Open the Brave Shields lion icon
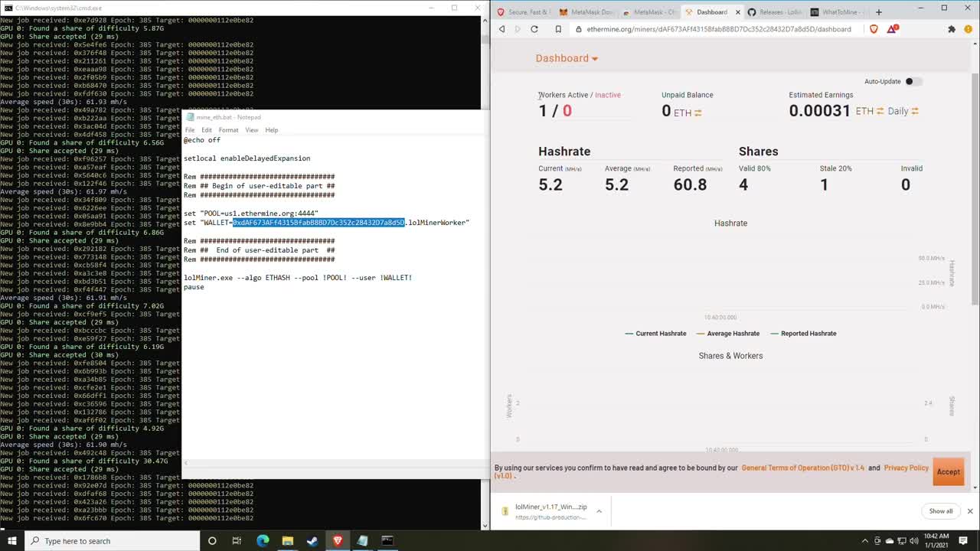980x551 pixels. (x=874, y=29)
